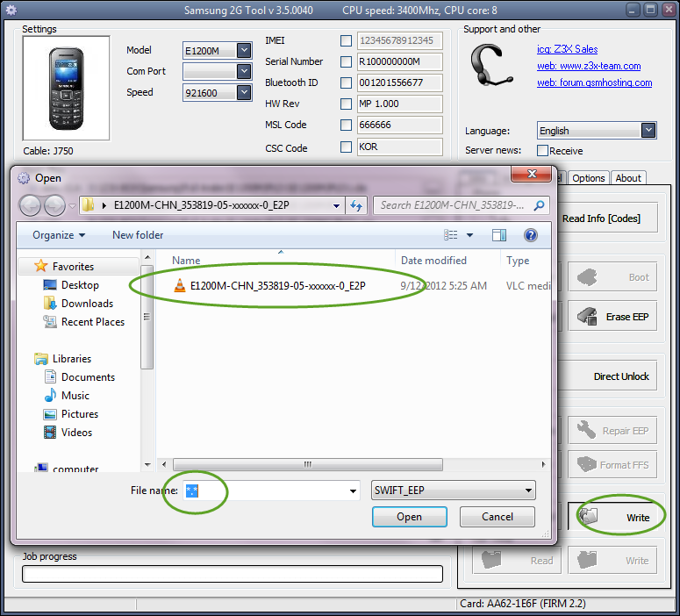
Task: Click the headset support icon
Action: (491, 65)
